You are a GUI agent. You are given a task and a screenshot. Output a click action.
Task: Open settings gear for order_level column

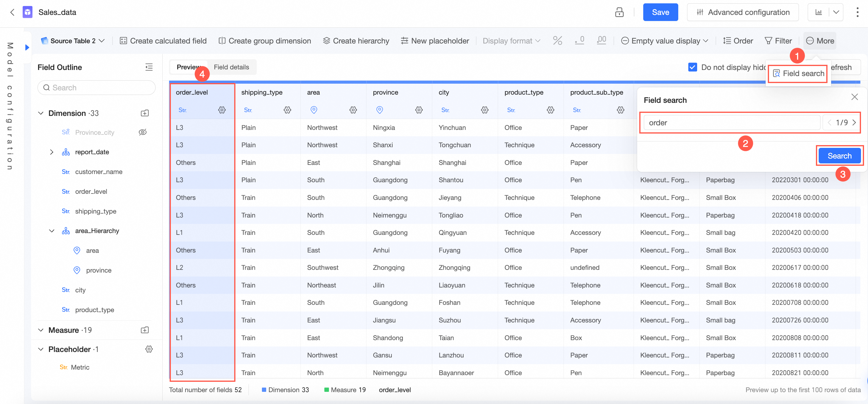[x=222, y=110]
